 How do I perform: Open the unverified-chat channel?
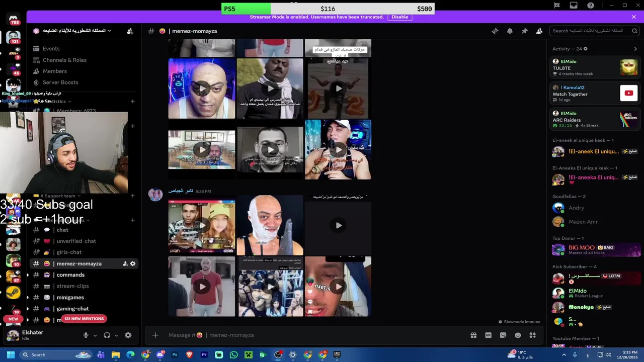pyautogui.click(x=76, y=241)
